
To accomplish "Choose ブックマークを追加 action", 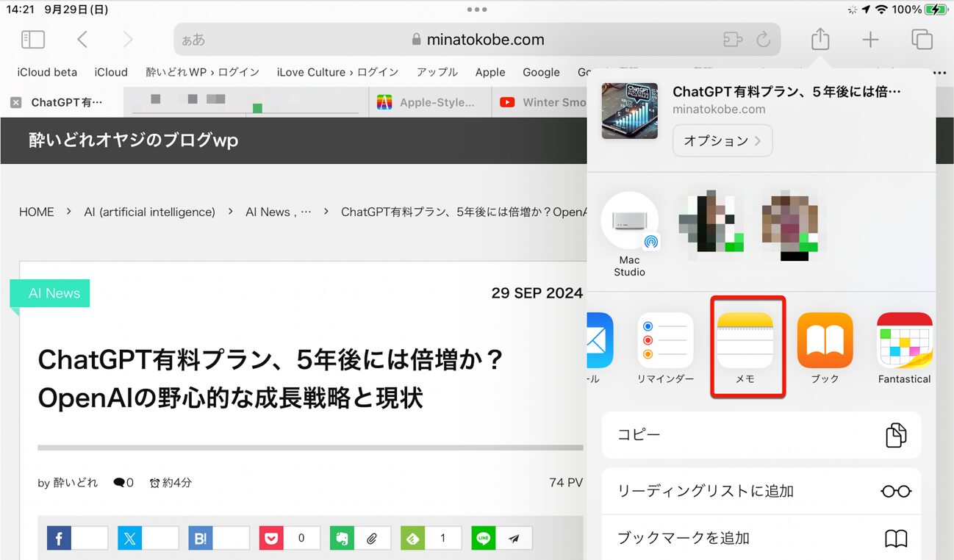I will pyautogui.click(x=761, y=538).
